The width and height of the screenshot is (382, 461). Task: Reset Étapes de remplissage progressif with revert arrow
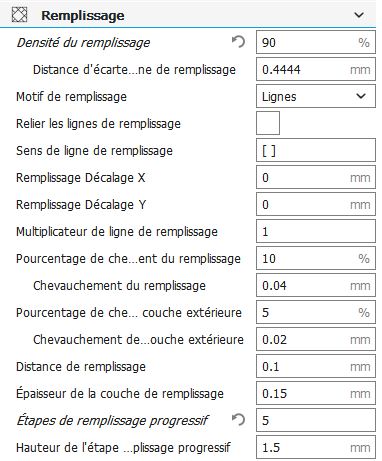coord(238,420)
